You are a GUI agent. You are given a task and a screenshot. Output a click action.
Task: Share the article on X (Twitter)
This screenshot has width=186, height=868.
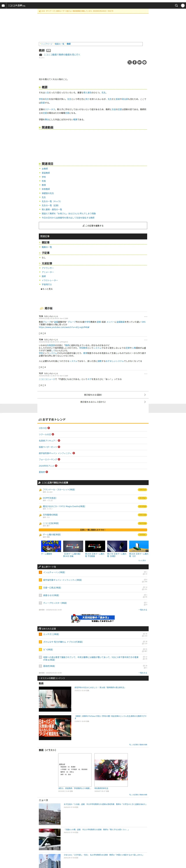130,62
